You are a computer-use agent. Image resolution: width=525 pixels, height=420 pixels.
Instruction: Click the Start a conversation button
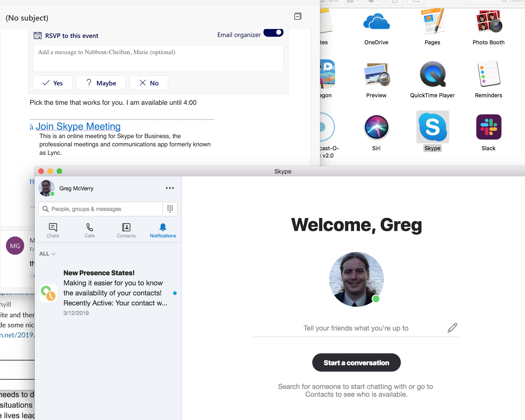coord(356,362)
